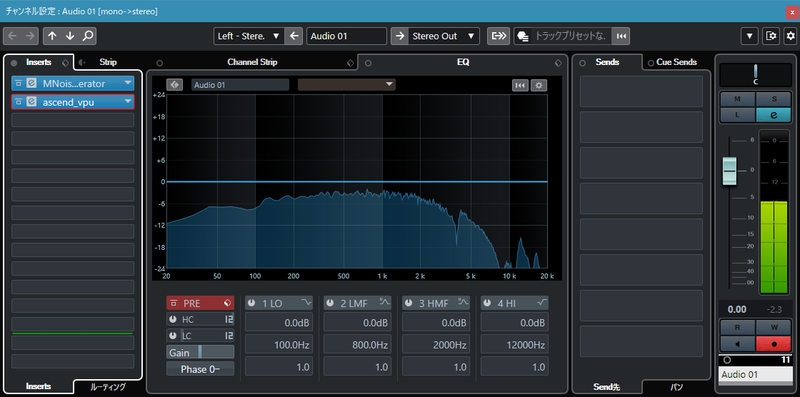Select the EQ tab
This screenshot has width=800, height=397.
coord(463,62)
